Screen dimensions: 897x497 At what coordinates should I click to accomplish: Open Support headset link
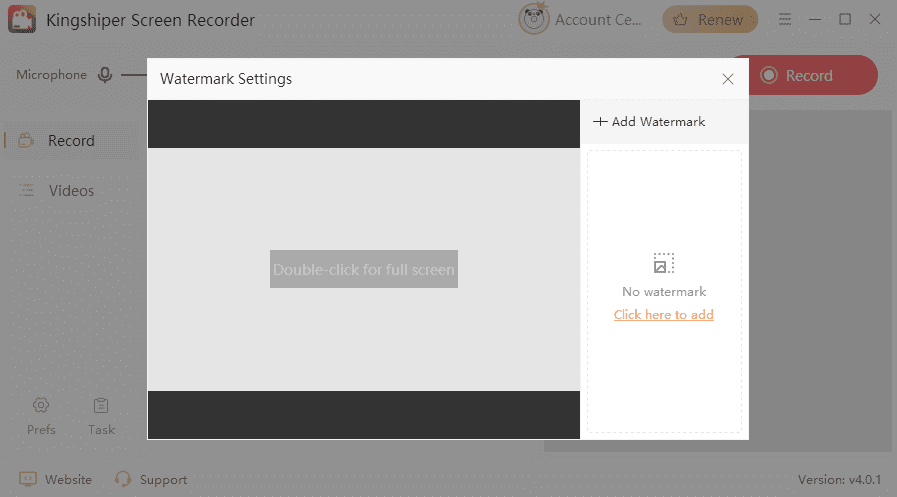151,479
